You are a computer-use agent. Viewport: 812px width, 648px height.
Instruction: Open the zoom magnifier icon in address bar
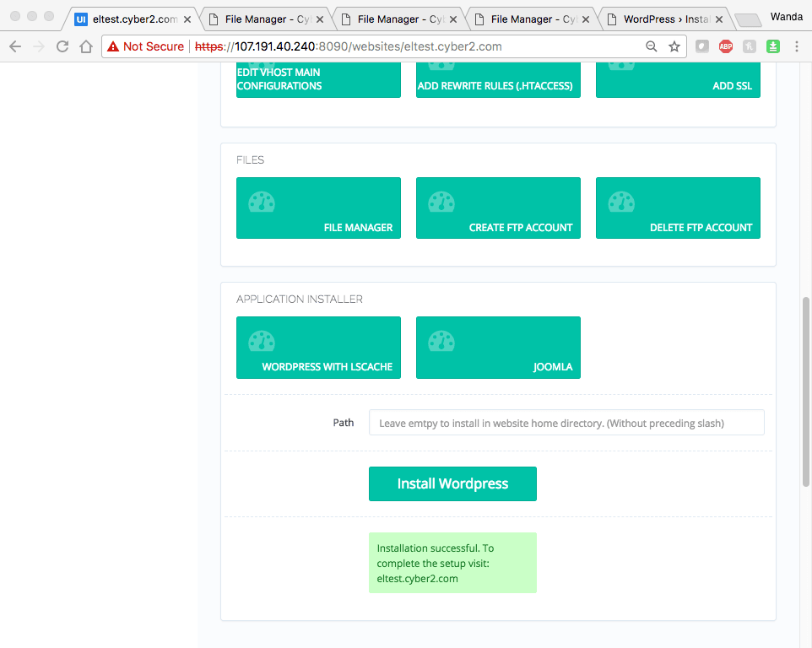[x=652, y=46]
